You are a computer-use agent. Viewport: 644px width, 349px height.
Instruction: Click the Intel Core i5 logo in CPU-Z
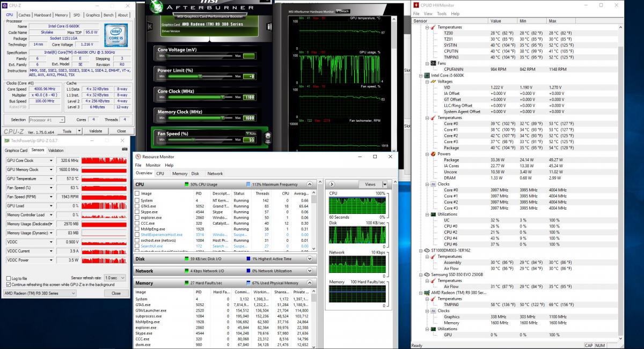click(x=116, y=34)
